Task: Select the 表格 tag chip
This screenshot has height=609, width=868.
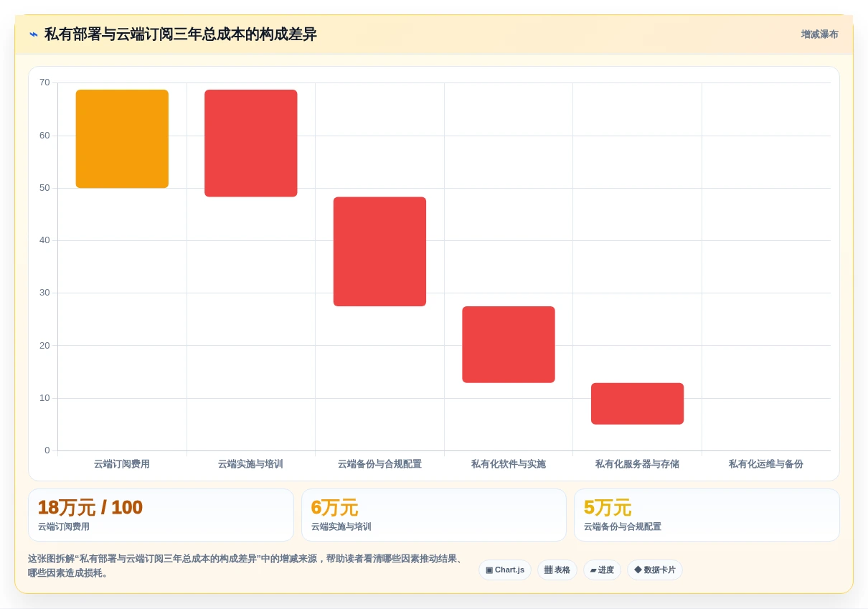Action: 557,570
